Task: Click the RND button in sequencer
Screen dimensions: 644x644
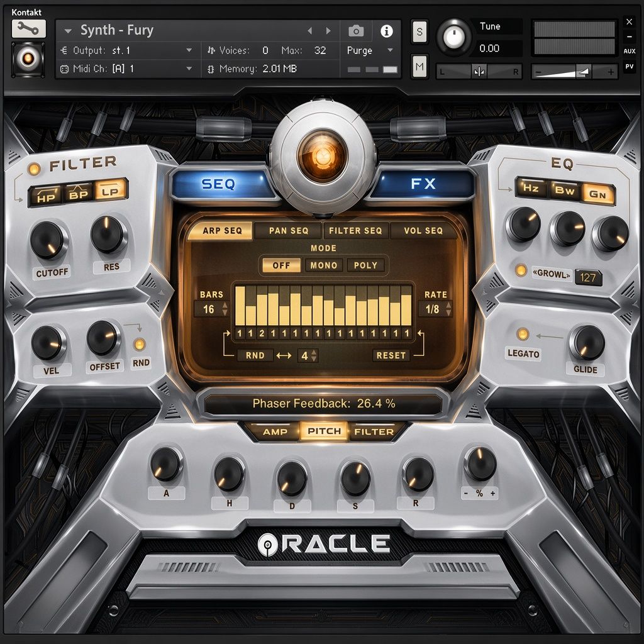Action: pyautogui.click(x=255, y=355)
